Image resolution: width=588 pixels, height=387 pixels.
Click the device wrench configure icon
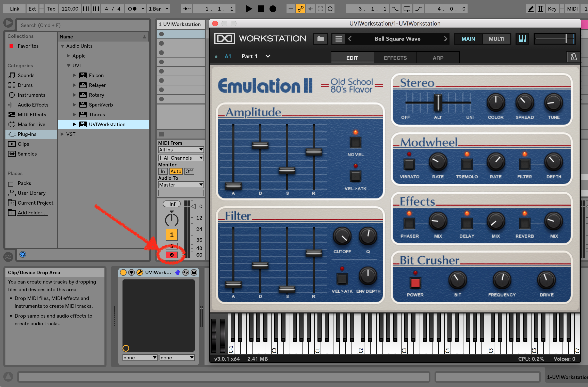pos(140,272)
